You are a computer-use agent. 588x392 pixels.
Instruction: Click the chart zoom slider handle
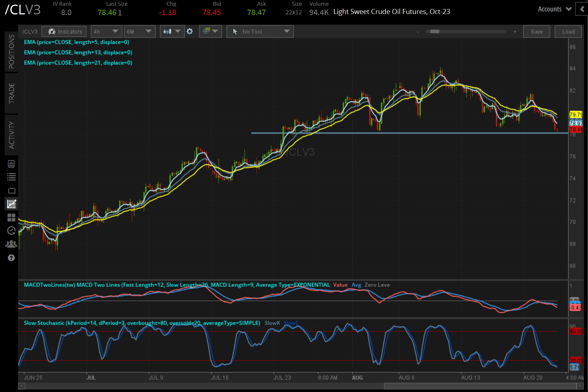[435, 32]
